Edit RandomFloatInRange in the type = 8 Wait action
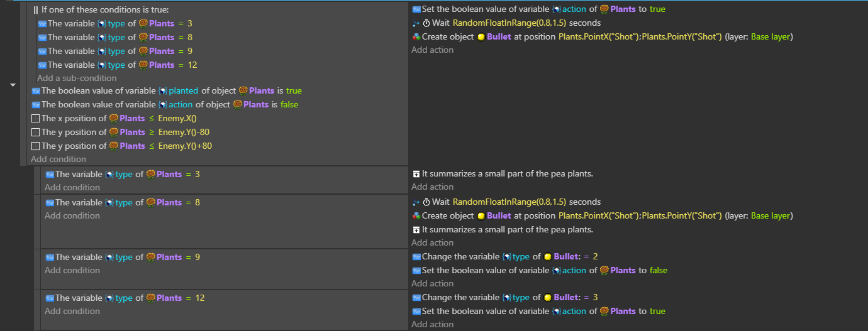Viewport: 868px width, 331px height. [x=509, y=202]
